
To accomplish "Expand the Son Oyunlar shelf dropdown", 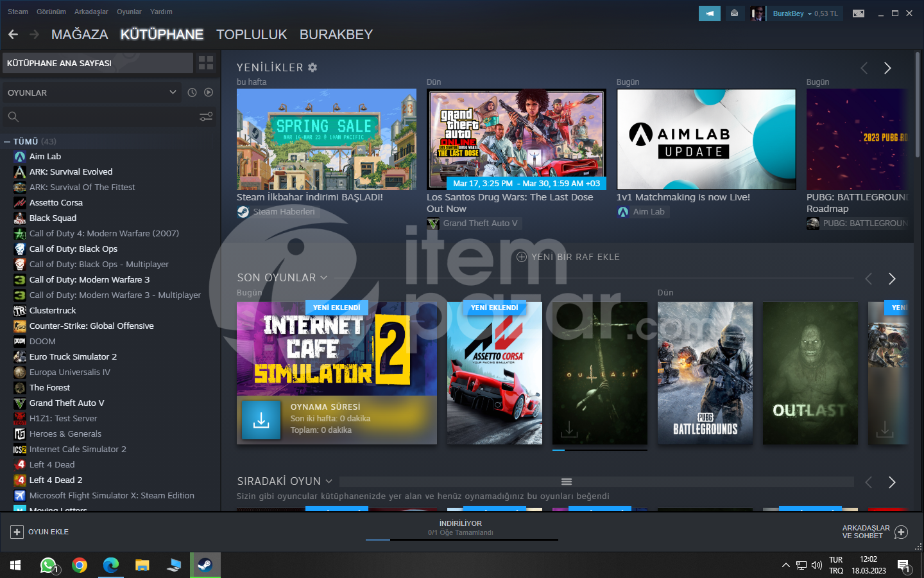I will pos(323,277).
